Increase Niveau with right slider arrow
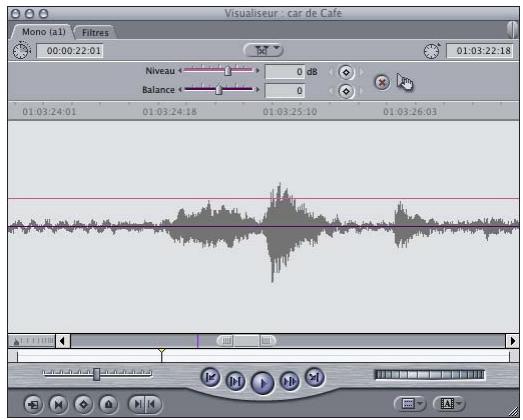The width and height of the screenshot is (523, 420). click(x=257, y=70)
